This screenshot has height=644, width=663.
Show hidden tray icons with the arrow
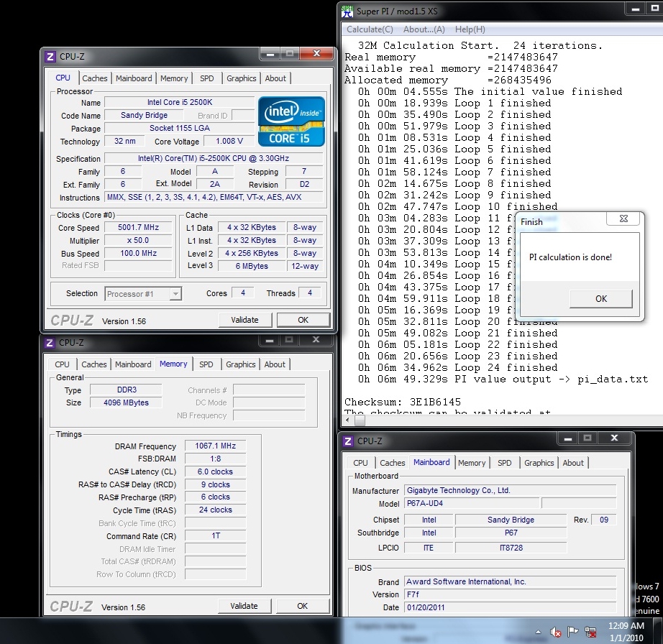coord(539,632)
